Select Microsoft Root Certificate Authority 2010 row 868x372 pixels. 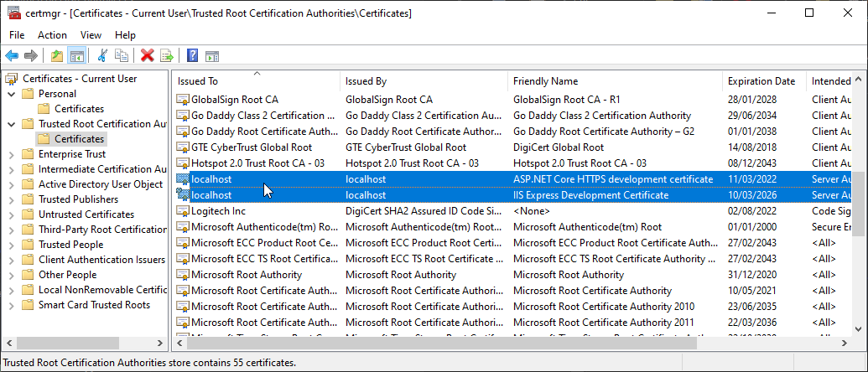(x=512, y=306)
